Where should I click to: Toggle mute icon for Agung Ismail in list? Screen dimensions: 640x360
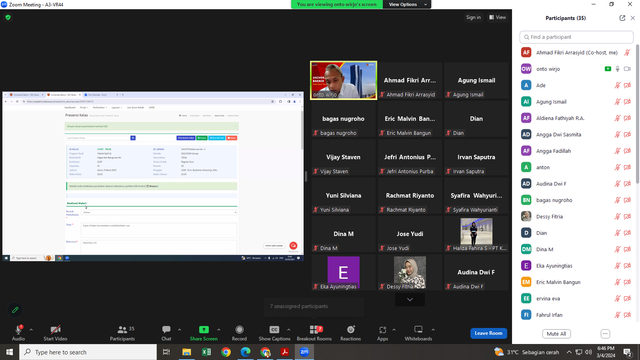(618, 102)
